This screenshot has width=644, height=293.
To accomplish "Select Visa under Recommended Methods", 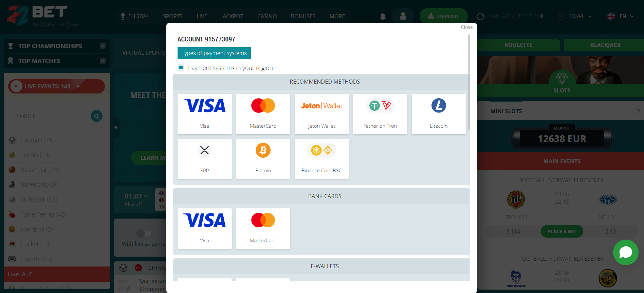I will [204, 114].
